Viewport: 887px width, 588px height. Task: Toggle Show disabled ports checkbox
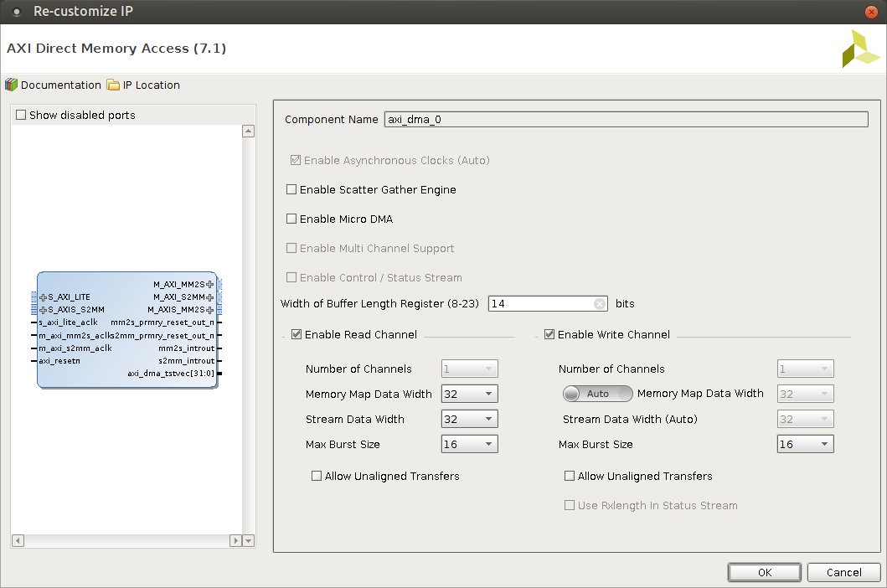pos(21,115)
